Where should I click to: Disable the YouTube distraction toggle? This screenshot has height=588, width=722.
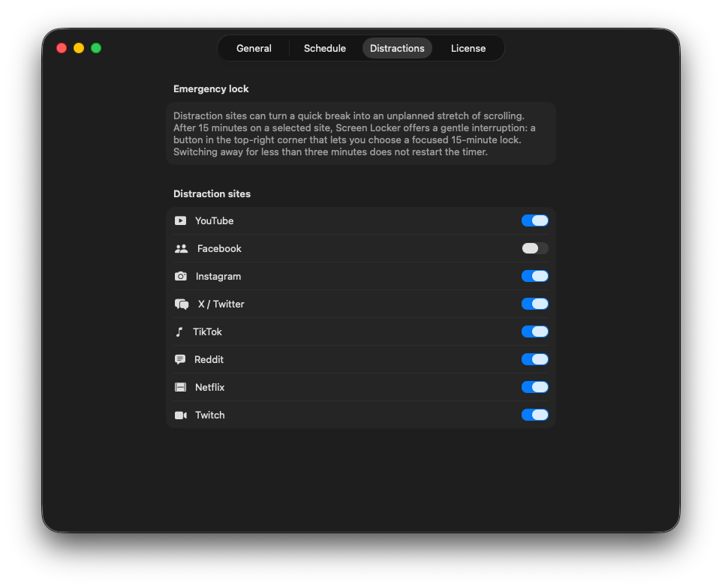click(x=534, y=220)
